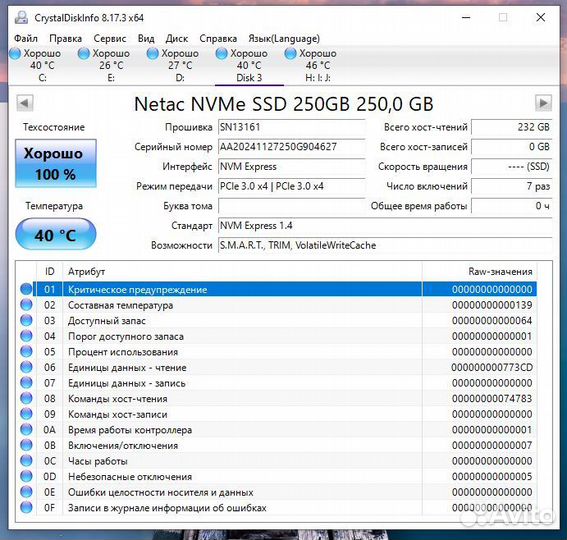Image resolution: width=567 pixels, height=540 pixels.
Task: Select the Процент использования attribute name
Action: click(123, 352)
